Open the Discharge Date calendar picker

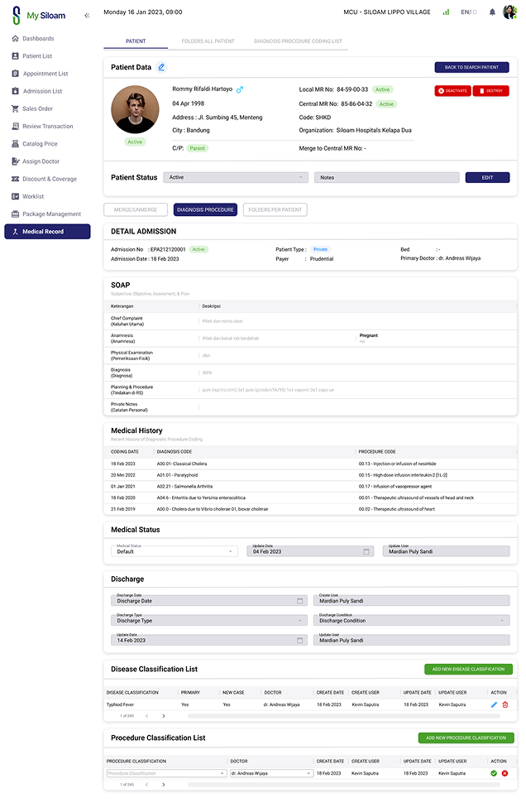tap(300, 601)
